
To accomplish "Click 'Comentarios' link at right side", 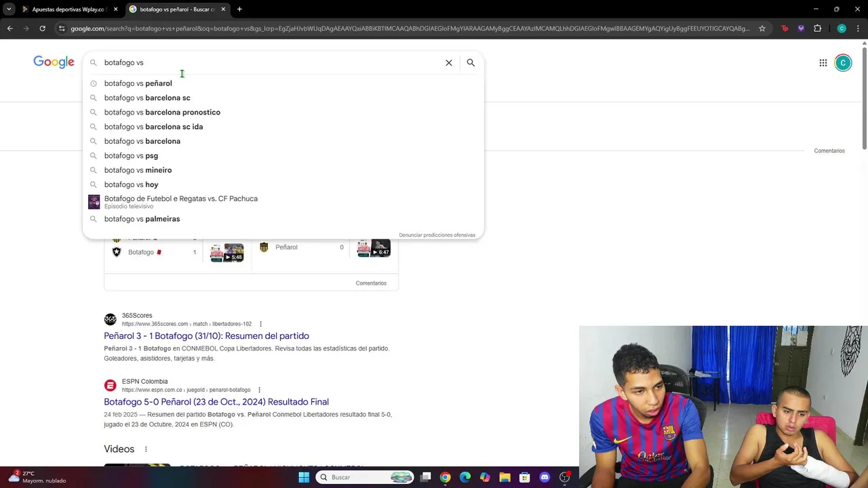I will coord(829,150).
